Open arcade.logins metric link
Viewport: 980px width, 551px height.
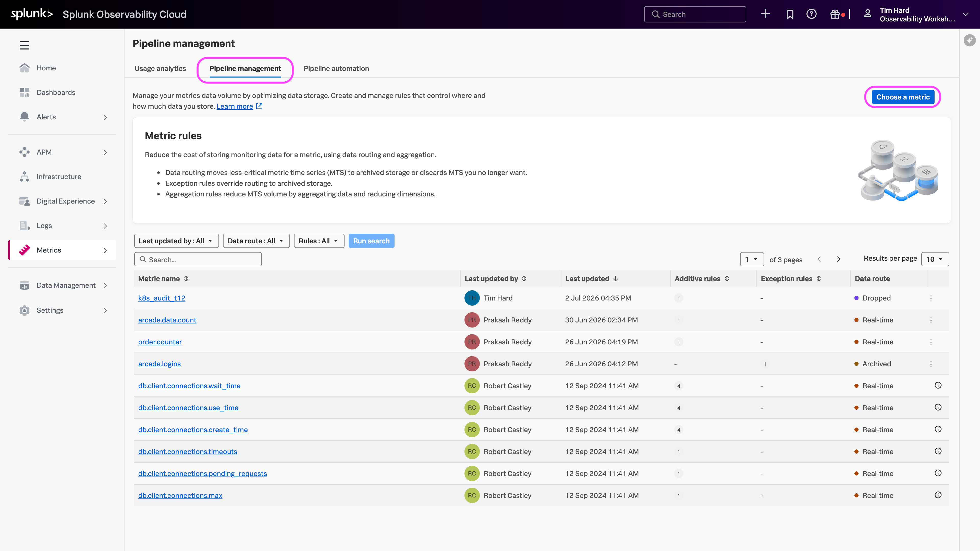[x=160, y=364]
